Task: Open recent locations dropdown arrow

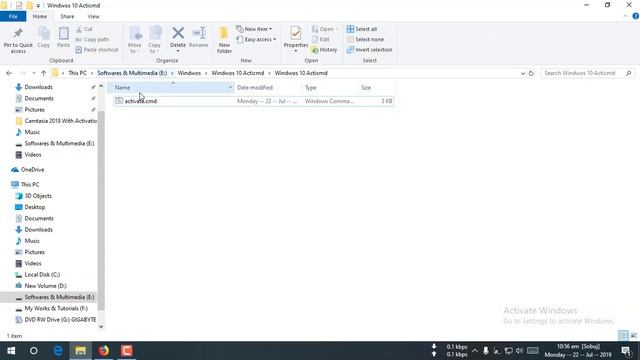Action: click(33, 73)
